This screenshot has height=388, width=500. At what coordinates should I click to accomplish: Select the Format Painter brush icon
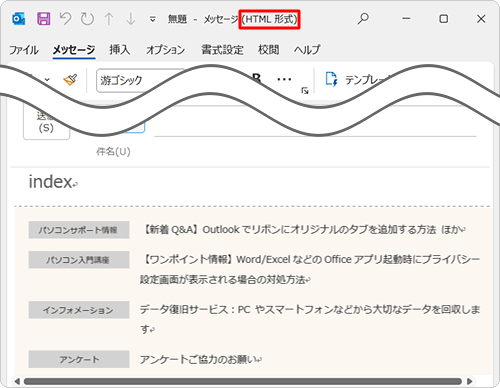click(70, 80)
